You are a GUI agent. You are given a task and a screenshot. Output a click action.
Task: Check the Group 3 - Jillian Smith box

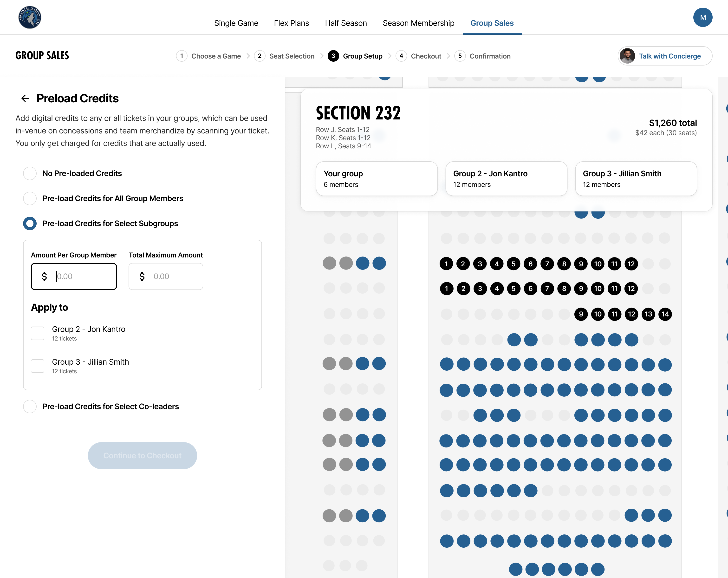(38, 366)
